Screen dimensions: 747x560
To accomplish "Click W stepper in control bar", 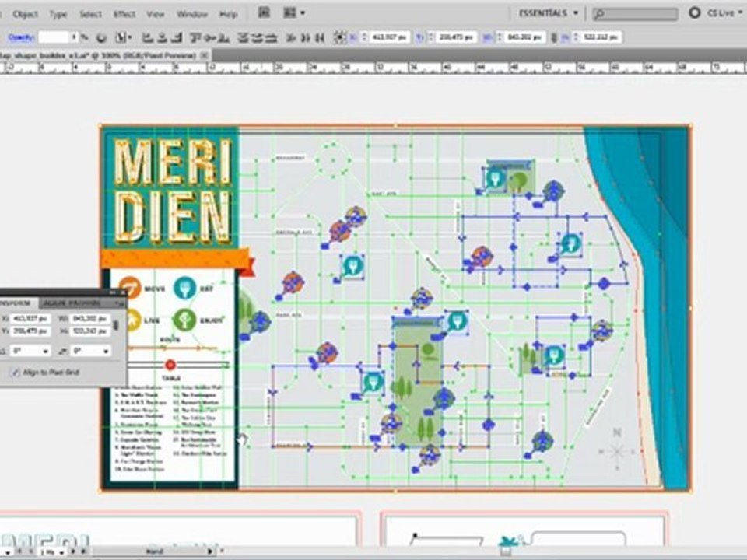I will click(500, 37).
